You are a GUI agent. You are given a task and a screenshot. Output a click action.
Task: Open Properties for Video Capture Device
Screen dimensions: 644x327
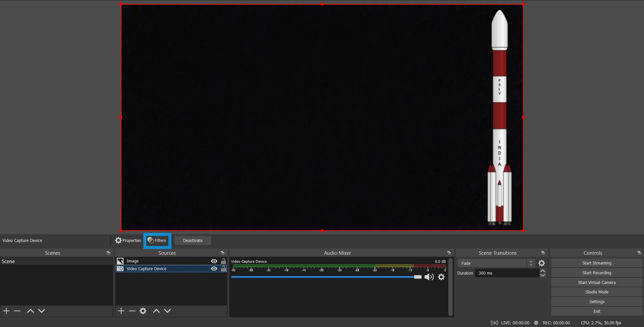pos(128,240)
